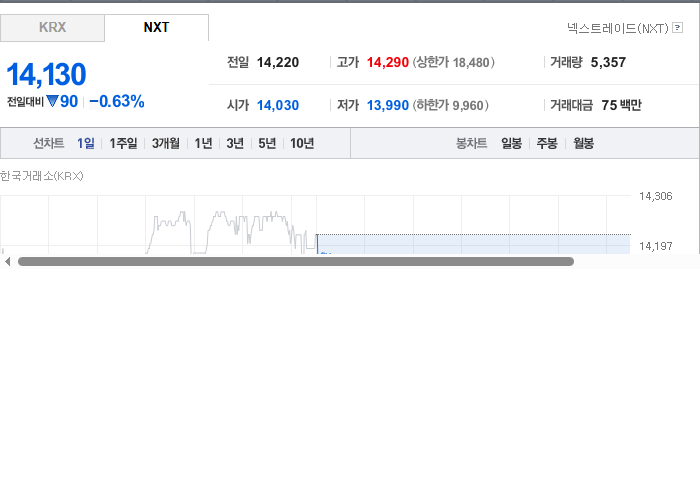Image resolution: width=700 pixels, height=490 pixels.
Task: Click the 넥스트레이드(NXT) label
Action: [618, 28]
